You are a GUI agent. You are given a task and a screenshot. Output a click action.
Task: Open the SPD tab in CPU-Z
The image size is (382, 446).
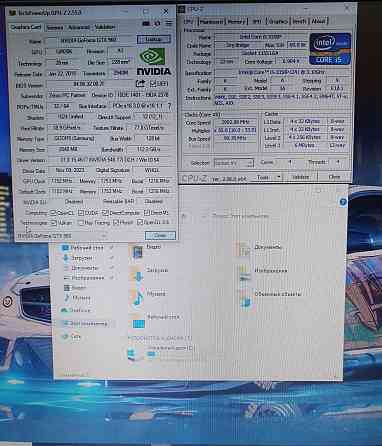coord(257,22)
